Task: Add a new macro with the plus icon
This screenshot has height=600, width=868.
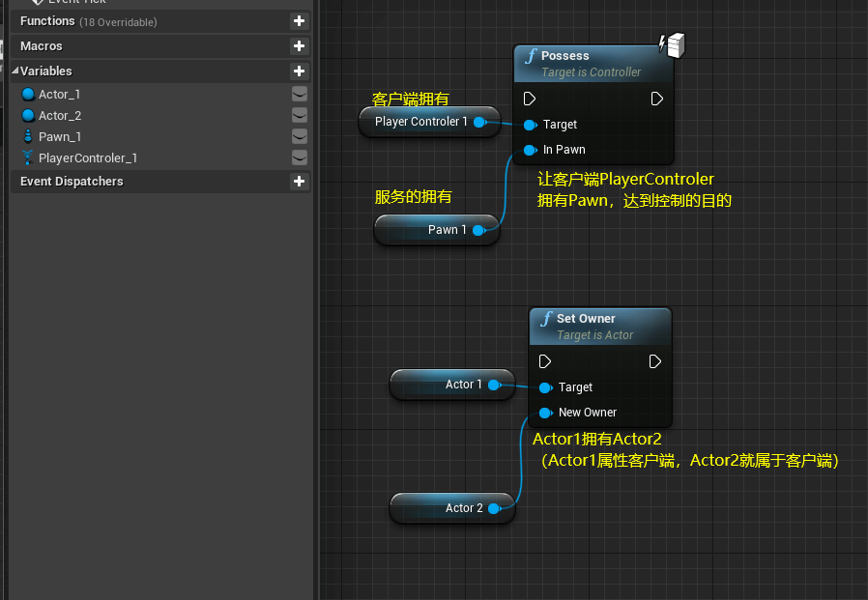Action: pyautogui.click(x=299, y=46)
